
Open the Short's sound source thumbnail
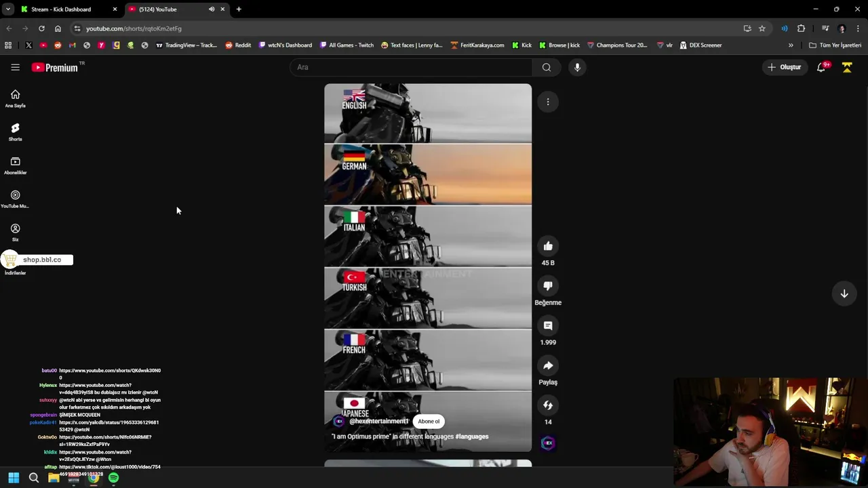pos(548,443)
